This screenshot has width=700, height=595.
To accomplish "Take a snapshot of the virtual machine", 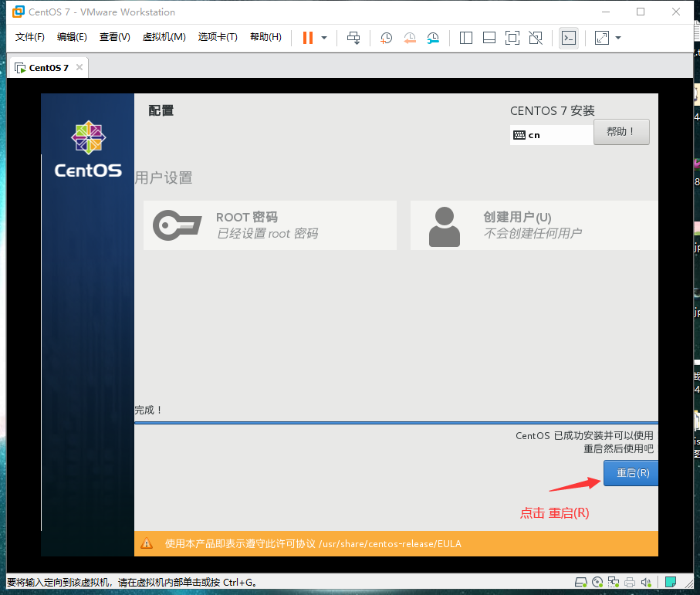I will coord(386,38).
